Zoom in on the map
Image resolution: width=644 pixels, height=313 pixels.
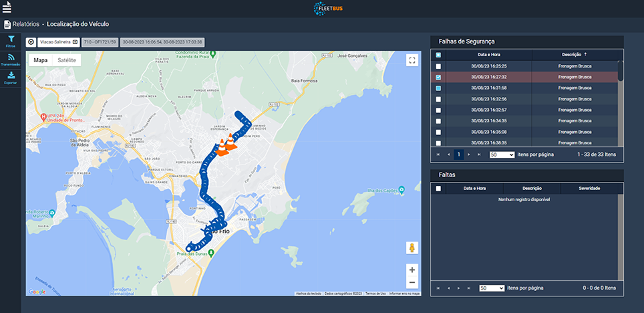[x=412, y=270]
